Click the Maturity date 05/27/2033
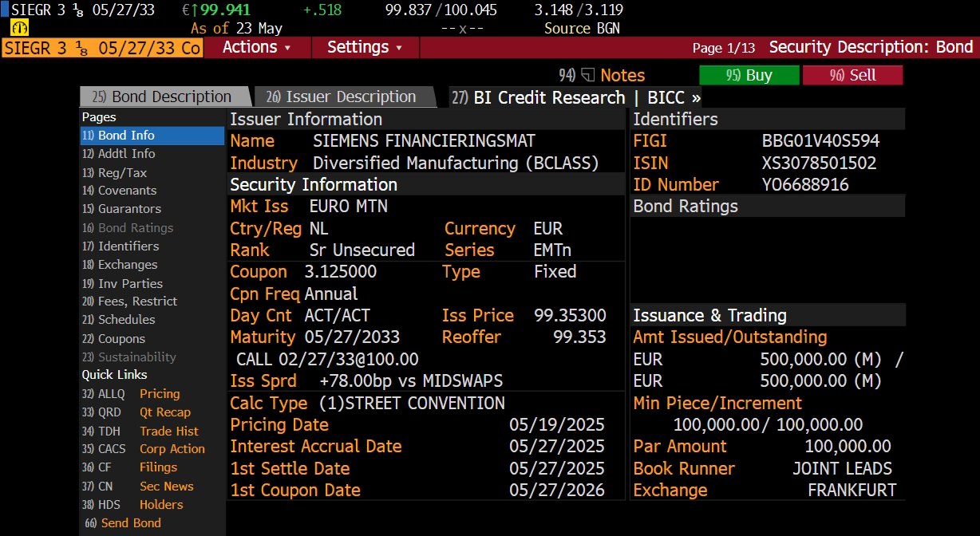Screen dimensions: 980x536 [352, 337]
